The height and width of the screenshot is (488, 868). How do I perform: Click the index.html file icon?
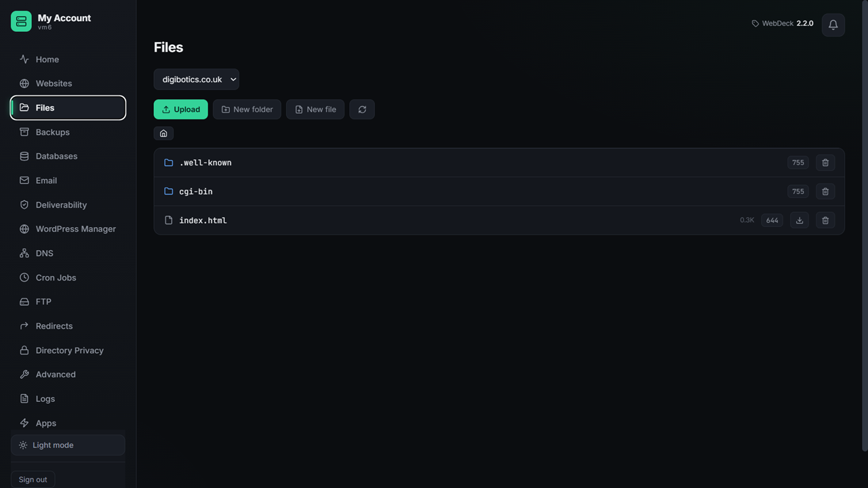169,220
